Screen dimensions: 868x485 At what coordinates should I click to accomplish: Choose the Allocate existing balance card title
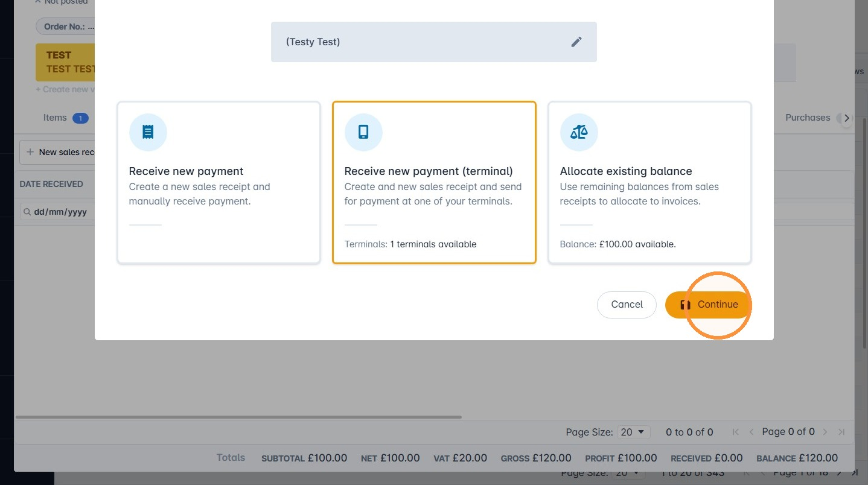click(626, 171)
